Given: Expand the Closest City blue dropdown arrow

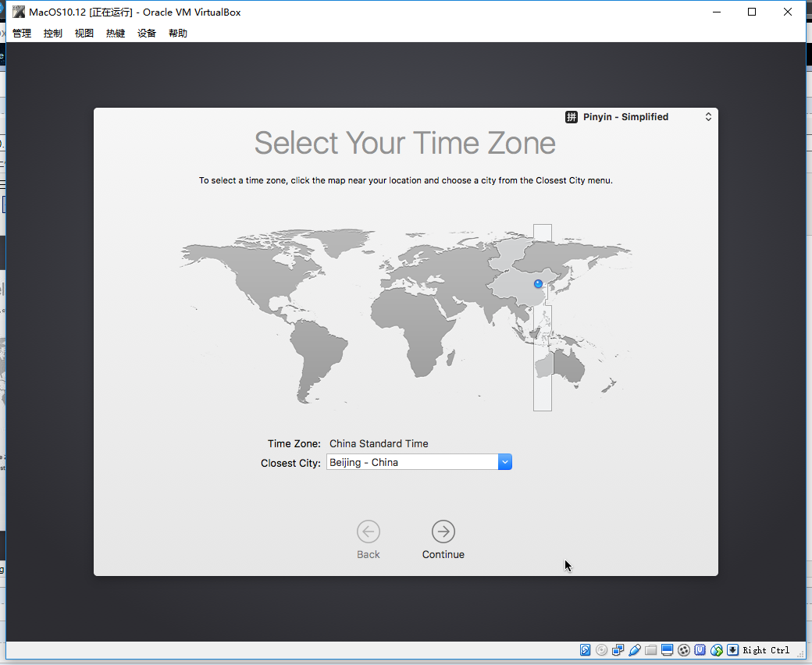Looking at the screenshot, I should pos(505,462).
